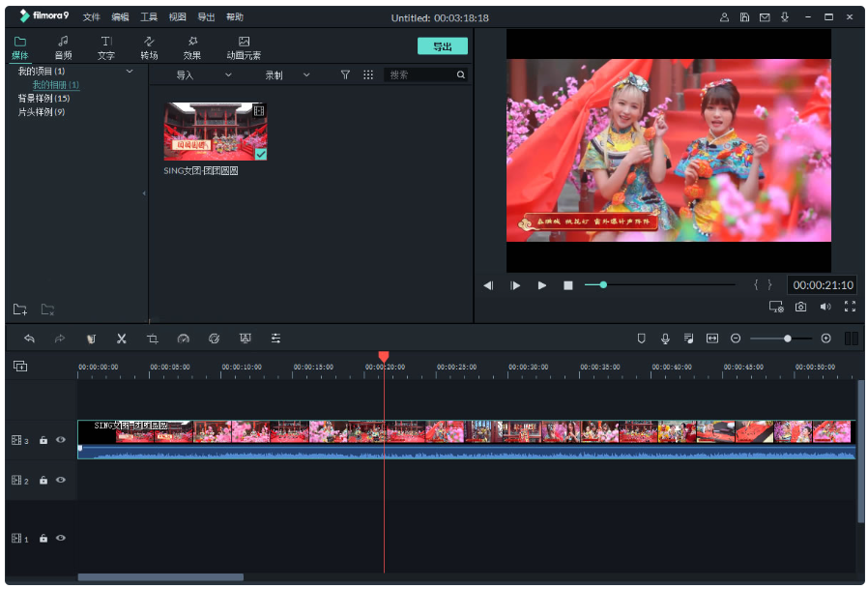Open the speed adjustment tool
868x589 pixels.
click(184, 339)
